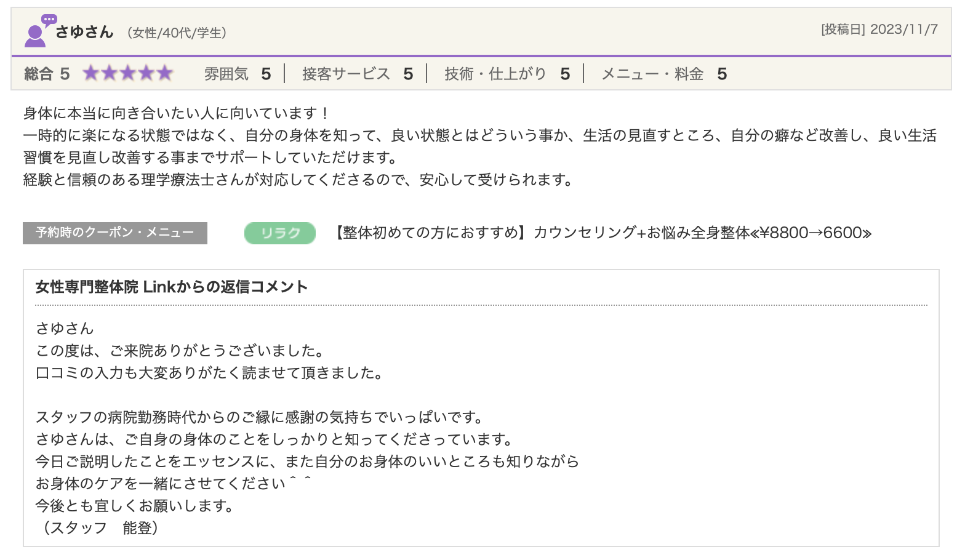This screenshot has height=560, width=965.
Task: Open the カウンセリング+お悩み全身整体 coupon link
Action: point(601,233)
